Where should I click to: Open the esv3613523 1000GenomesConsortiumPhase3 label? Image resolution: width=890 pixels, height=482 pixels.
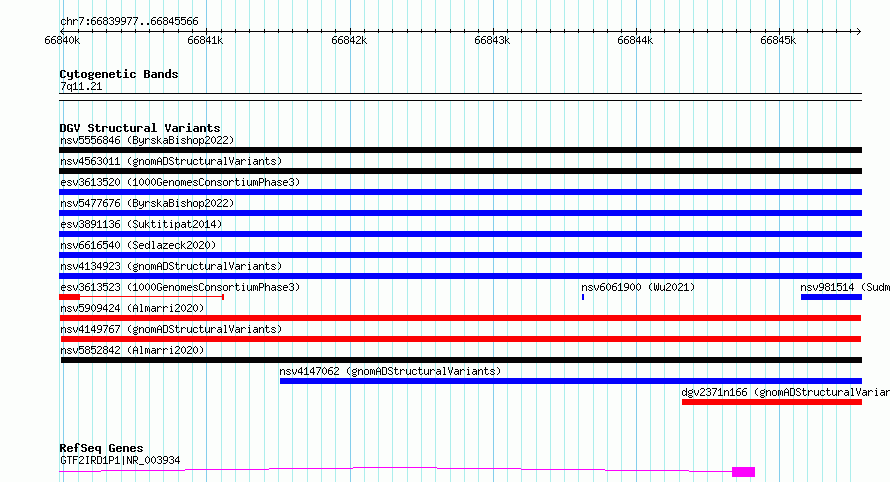(x=180, y=287)
